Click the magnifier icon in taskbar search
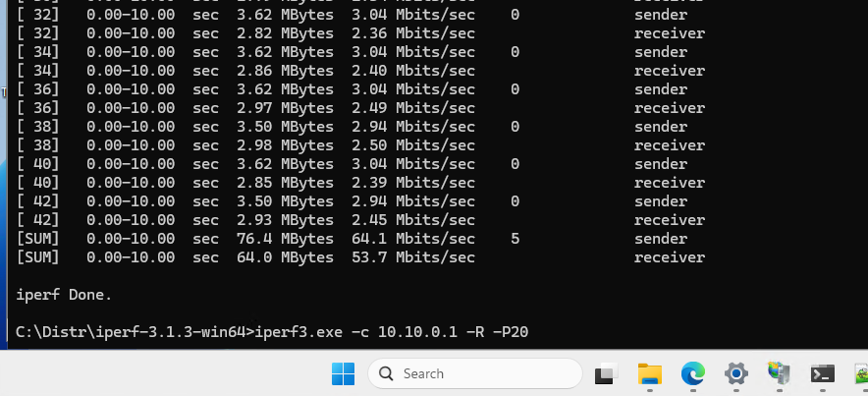Viewport: 868px width, 396px height. click(x=386, y=373)
